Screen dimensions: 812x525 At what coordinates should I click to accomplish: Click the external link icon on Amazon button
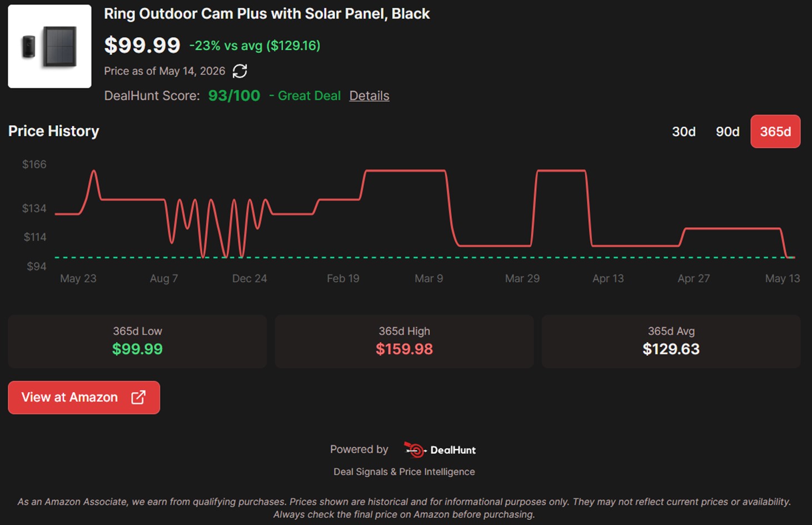click(x=138, y=397)
